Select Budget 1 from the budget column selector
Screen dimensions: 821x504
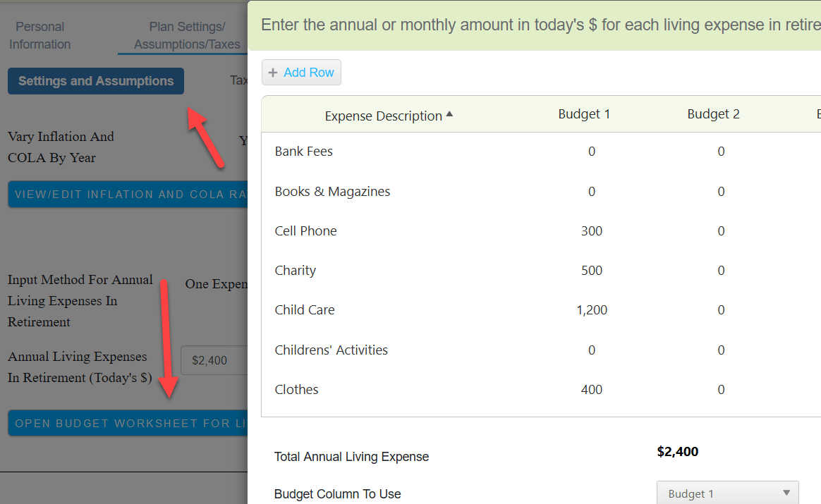[x=727, y=492]
